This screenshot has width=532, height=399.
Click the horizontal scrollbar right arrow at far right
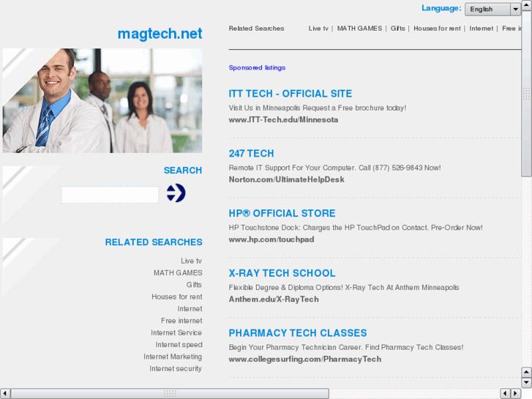point(516,394)
